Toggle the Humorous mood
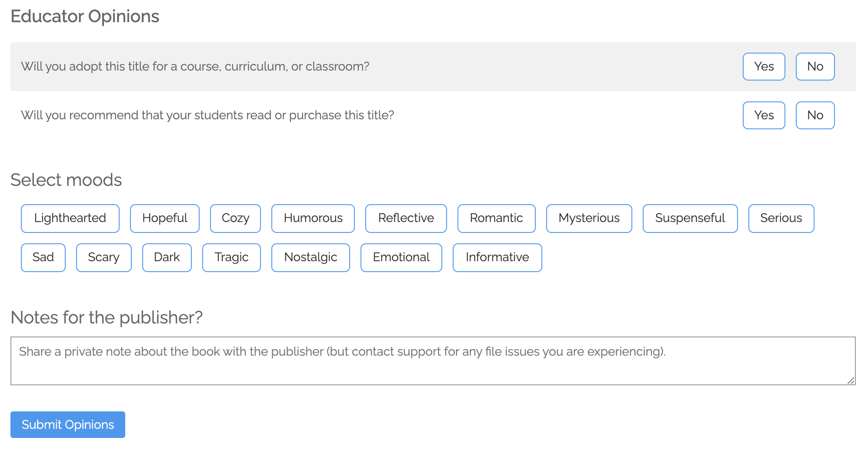The height and width of the screenshot is (451, 868). click(313, 219)
